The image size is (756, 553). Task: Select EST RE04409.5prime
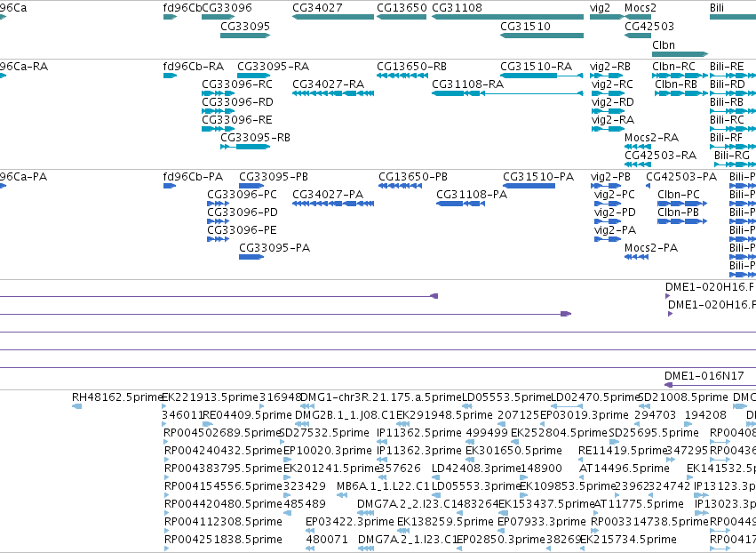point(208,424)
